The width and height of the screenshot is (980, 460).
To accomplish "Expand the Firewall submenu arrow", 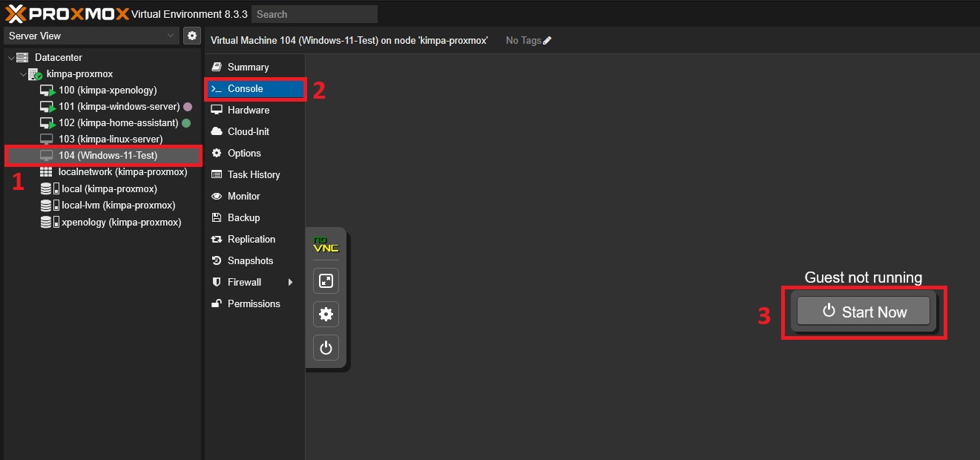I will click(290, 283).
